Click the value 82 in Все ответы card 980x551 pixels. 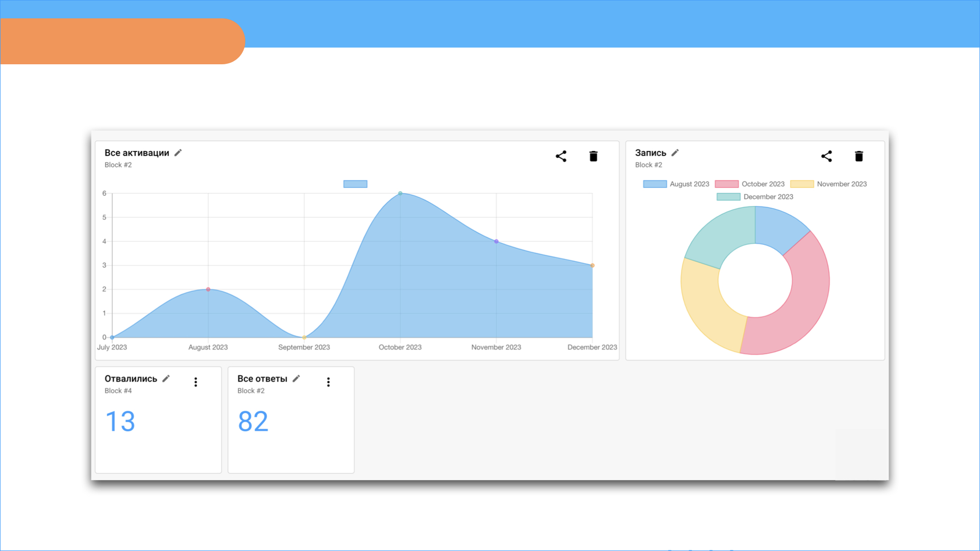[253, 421]
